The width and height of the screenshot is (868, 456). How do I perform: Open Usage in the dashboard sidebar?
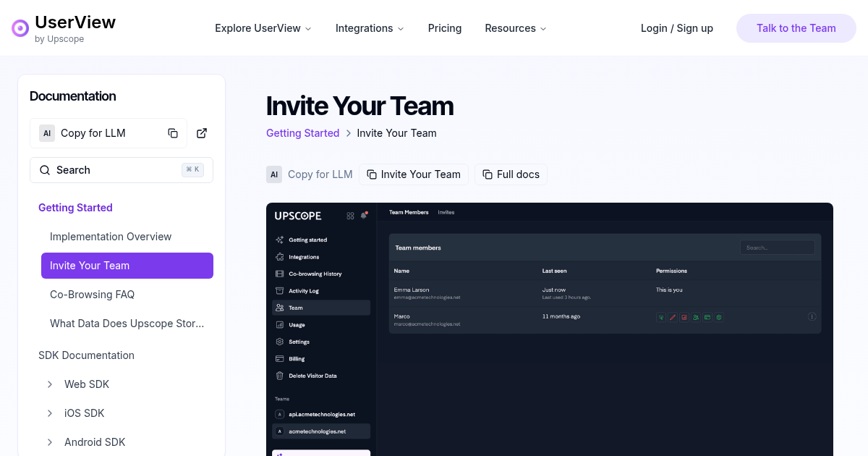tap(321, 325)
